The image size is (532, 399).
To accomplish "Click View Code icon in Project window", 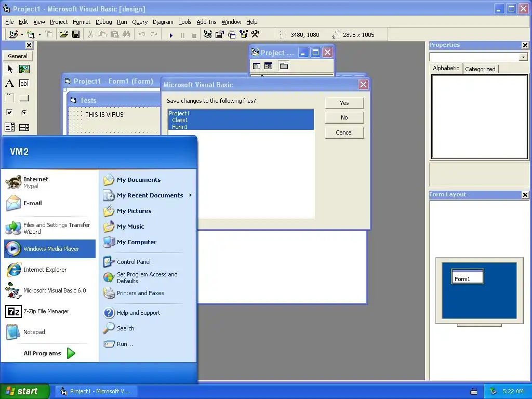I will click(x=257, y=66).
